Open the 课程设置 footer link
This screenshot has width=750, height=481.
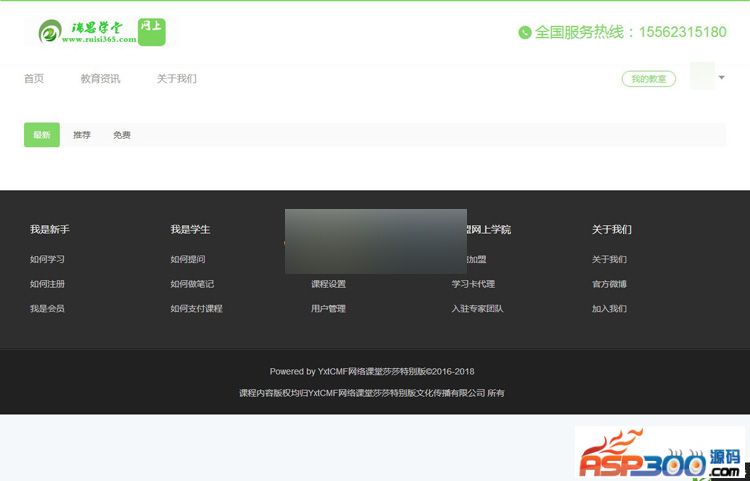(x=328, y=284)
